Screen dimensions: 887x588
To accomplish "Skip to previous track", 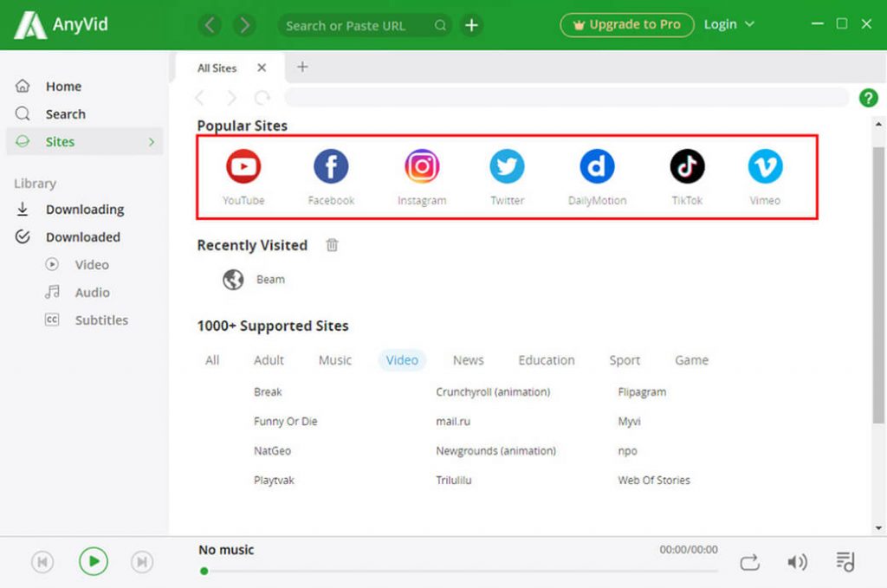I will point(42,562).
